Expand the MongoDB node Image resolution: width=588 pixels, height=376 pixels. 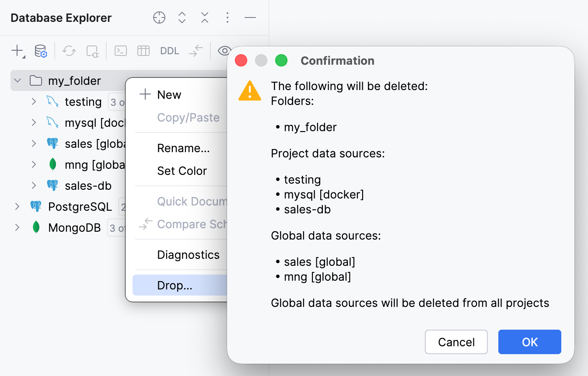(17, 228)
